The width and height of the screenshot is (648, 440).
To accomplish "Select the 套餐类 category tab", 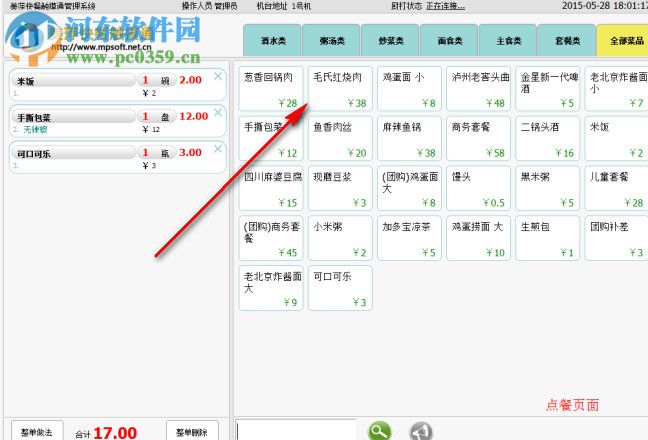I will coord(567,40).
